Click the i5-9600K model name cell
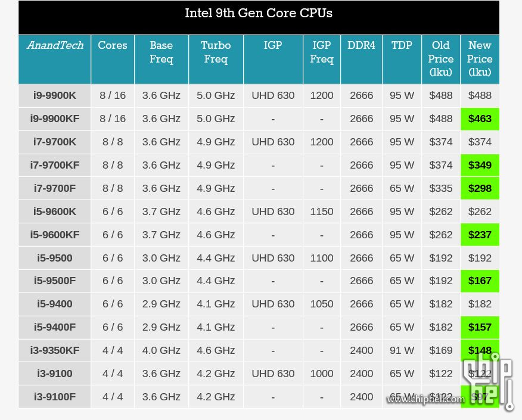 click(55, 211)
